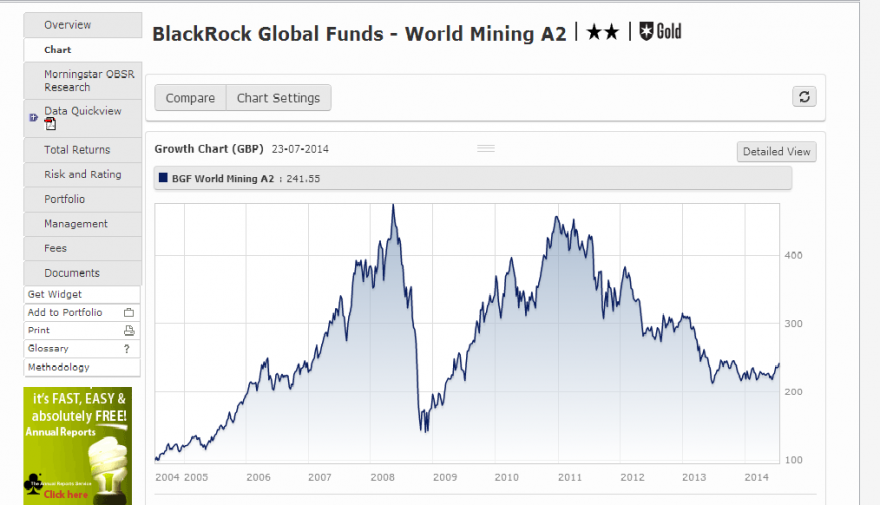880x505 pixels.
Task: Open the Data Quickview PDF icon
Action: tap(51, 124)
